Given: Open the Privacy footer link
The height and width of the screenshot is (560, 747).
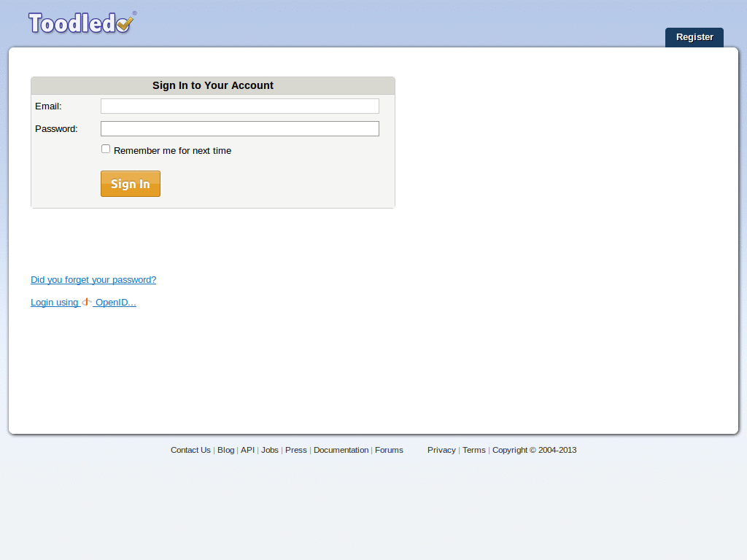Looking at the screenshot, I should tap(441, 450).
